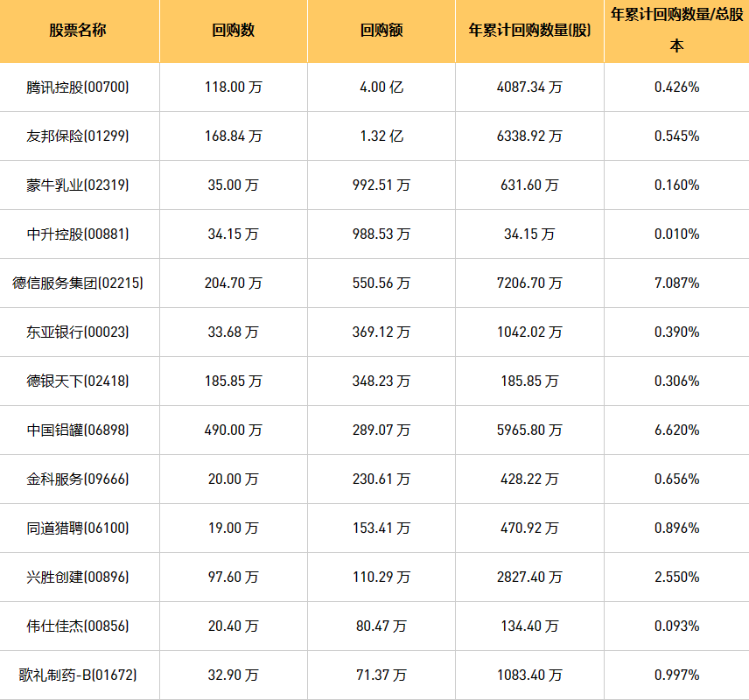Select stock name 友邦保险(01299)
749x700 pixels.
[78, 136]
